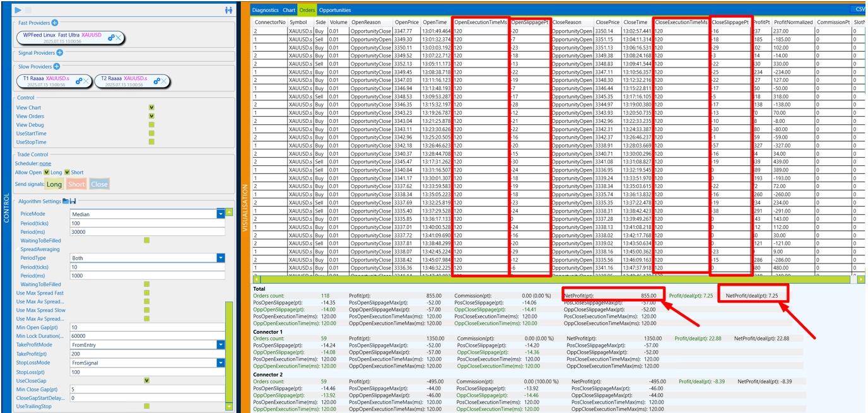Switch to the Chart tab
This screenshot has height=413, width=868.
289,10
